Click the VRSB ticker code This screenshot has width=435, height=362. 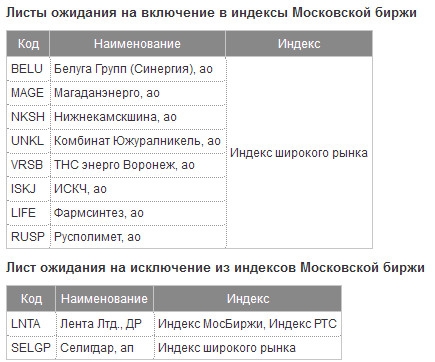click(28, 165)
